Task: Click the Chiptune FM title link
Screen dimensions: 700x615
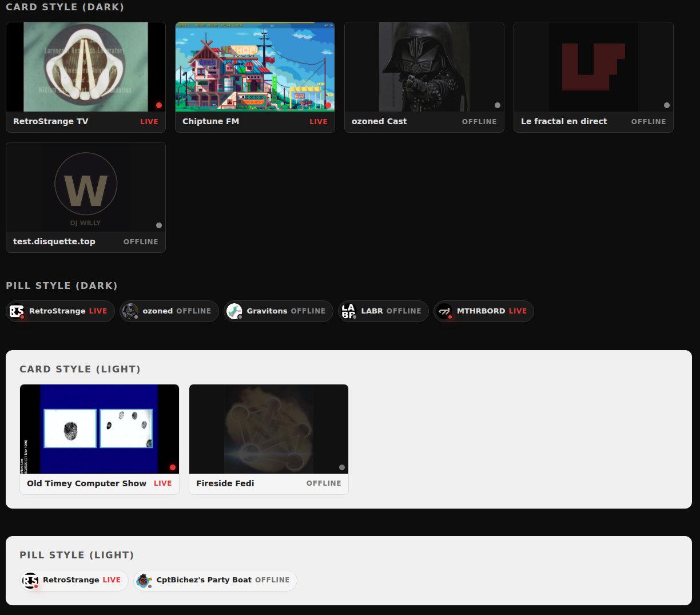Action: [210, 121]
